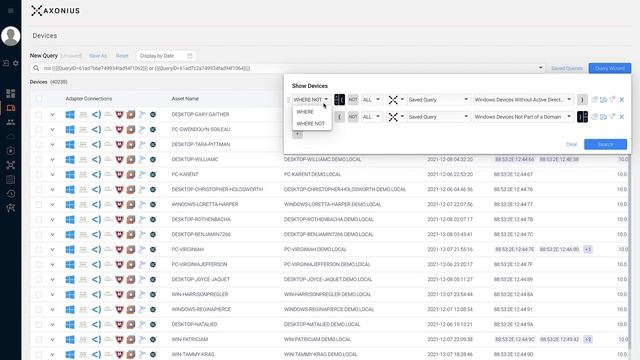The width and height of the screenshot is (640, 360).
Task: Click the shield adapter icon for PC-KARENT row
Action: point(119,174)
